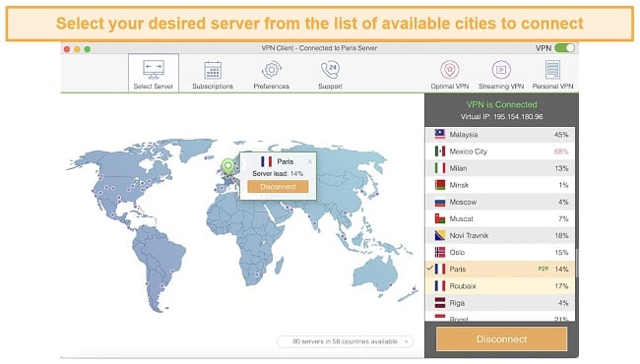
Task: Click the France flag in Paris popup
Action: pos(266,161)
